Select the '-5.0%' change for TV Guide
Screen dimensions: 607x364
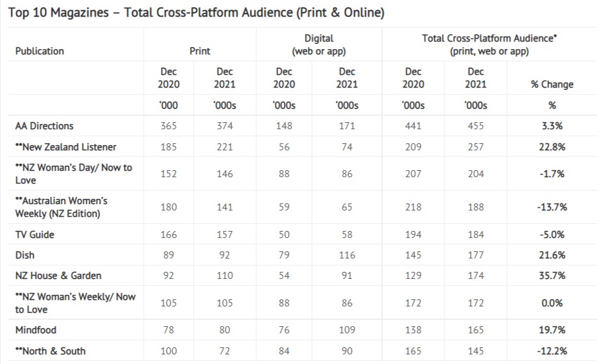pos(552,235)
